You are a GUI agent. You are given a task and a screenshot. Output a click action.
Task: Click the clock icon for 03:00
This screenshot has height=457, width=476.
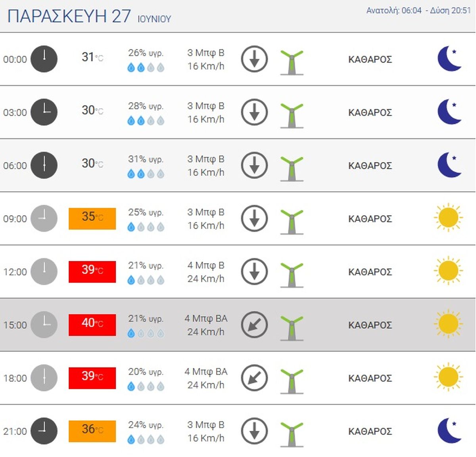pos(44,112)
